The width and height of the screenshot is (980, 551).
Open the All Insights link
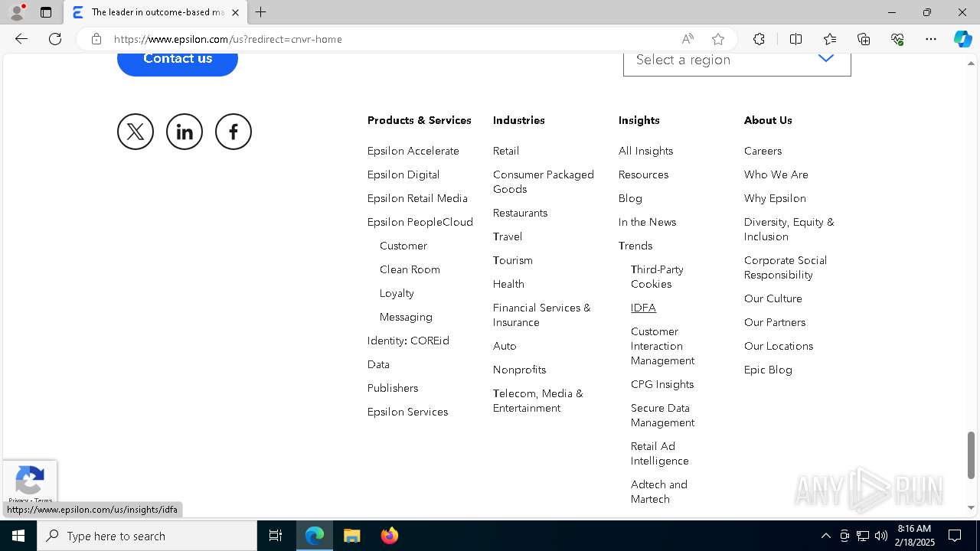point(645,151)
